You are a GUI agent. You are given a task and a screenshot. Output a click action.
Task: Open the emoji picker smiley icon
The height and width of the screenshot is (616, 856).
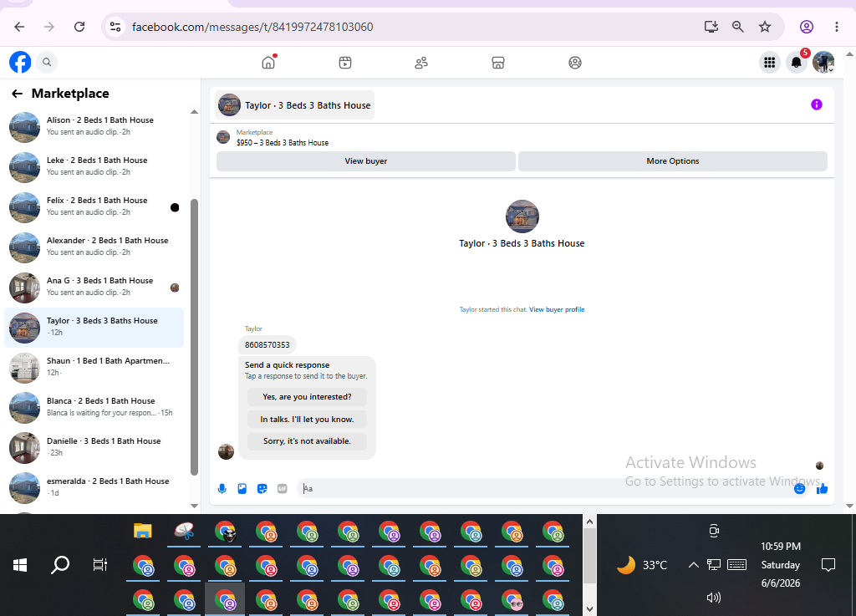(800, 489)
